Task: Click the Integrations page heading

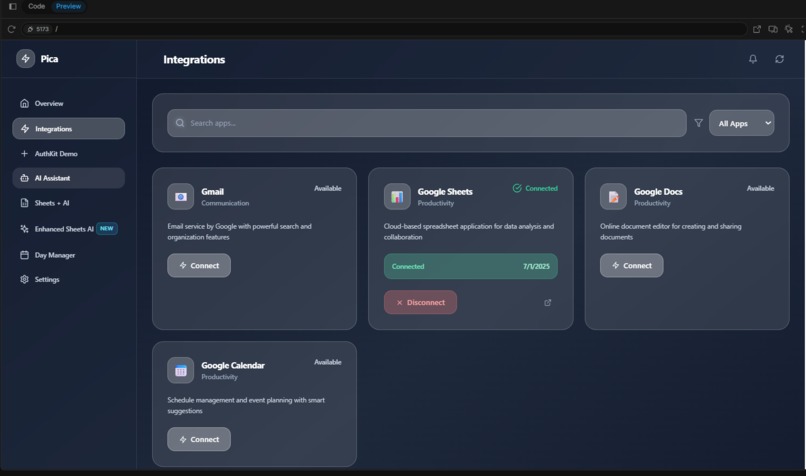Action: (x=194, y=60)
